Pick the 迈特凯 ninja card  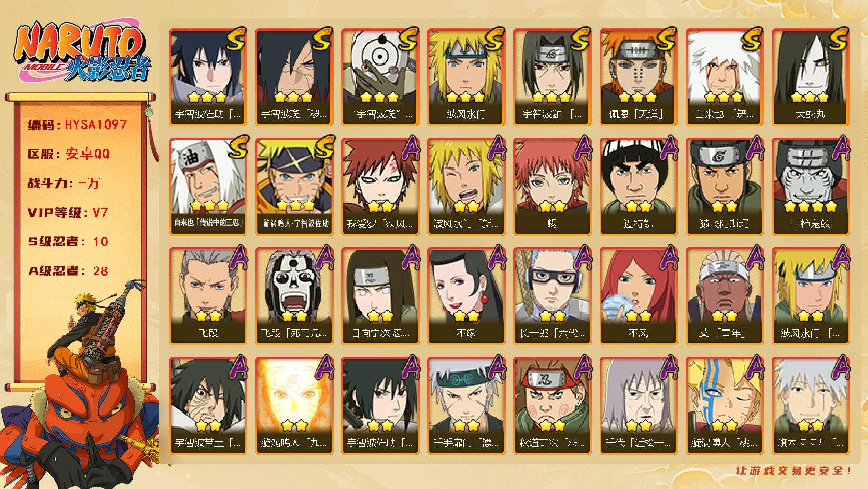coord(638,187)
